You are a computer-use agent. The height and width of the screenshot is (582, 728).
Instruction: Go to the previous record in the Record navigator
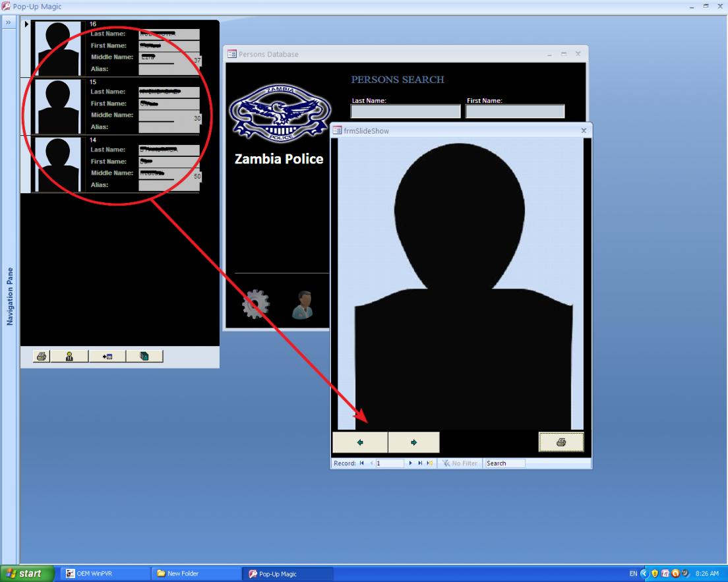(x=371, y=463)
